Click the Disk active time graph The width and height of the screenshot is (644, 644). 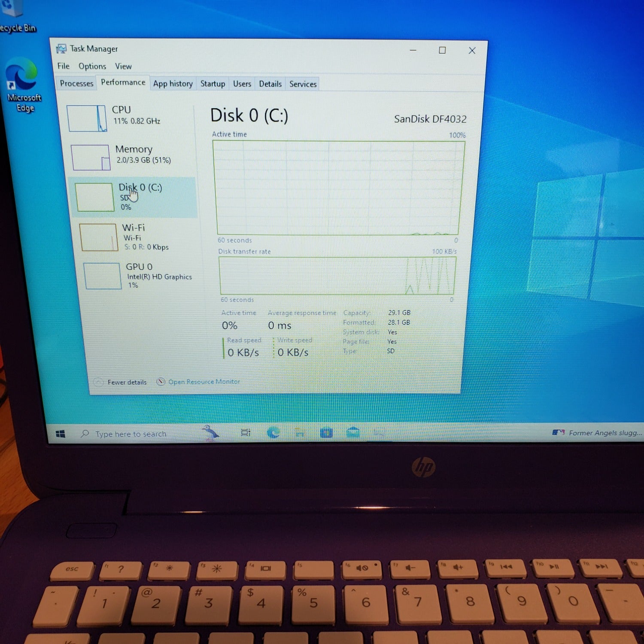(339, 188)
